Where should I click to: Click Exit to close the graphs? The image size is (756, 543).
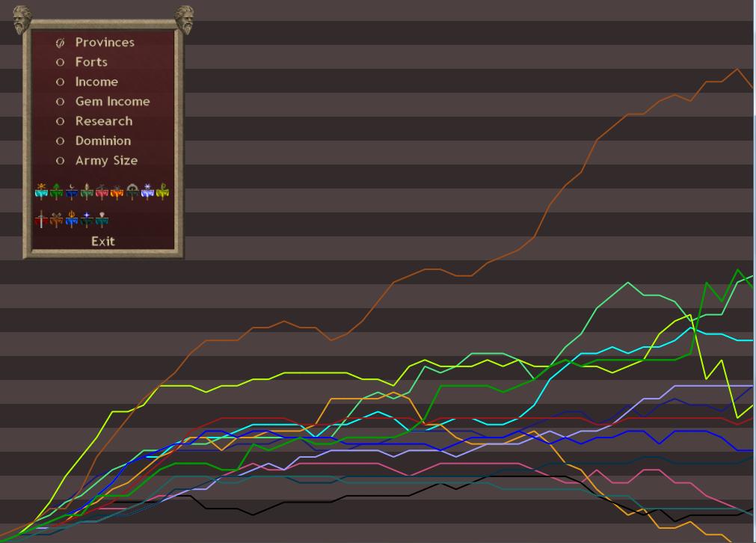(103, 241)
